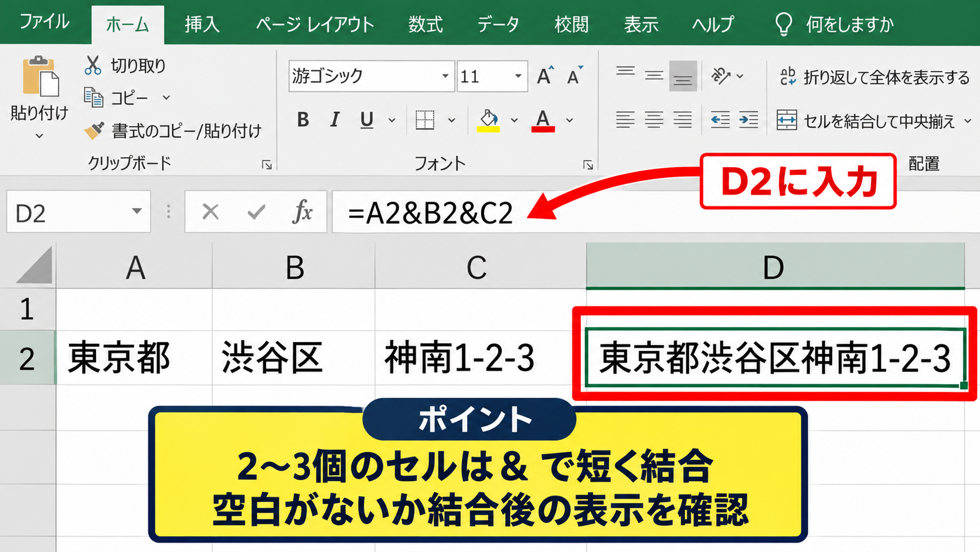
Task: Click the formula bar with =A2&B2&C2
Action: point(656,212)
